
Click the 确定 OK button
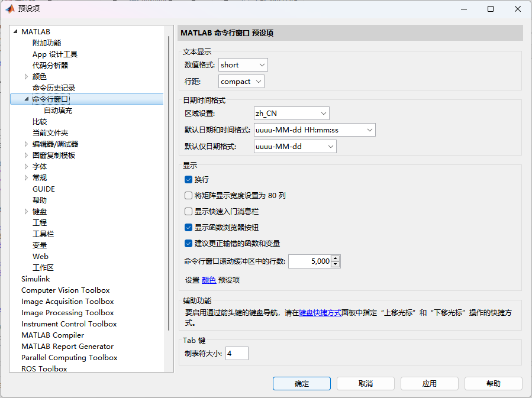(x=302, y=383)
